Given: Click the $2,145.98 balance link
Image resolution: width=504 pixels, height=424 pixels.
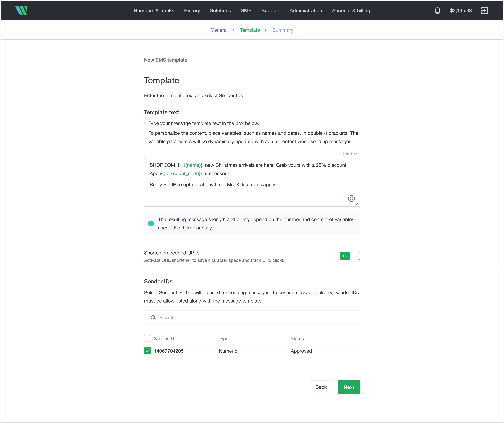Looking at the screenshot, I should click(461, 10).
